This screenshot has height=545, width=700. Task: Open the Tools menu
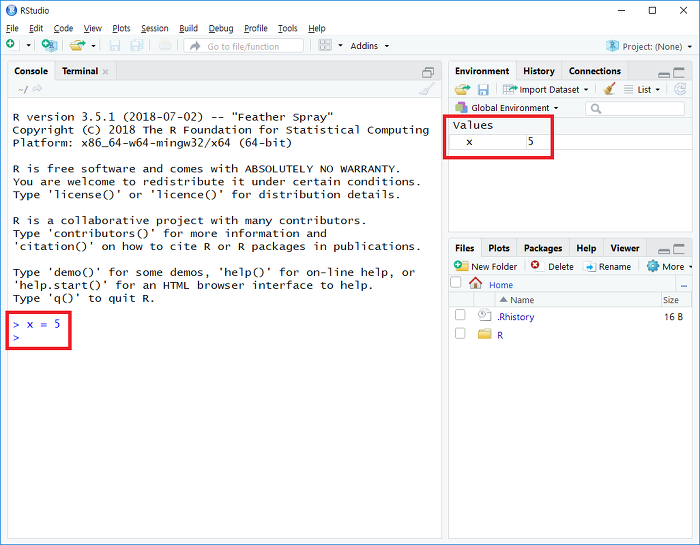[x=288, y=28]
